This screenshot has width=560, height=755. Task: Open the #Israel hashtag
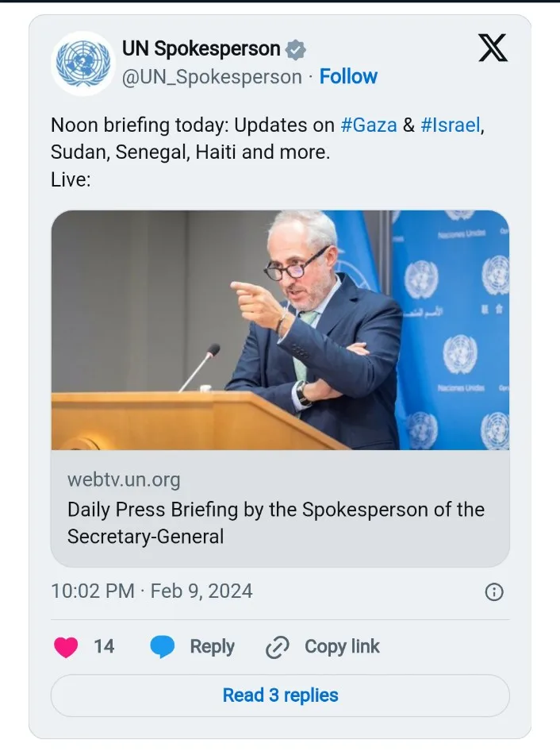(x=450, y=125)
